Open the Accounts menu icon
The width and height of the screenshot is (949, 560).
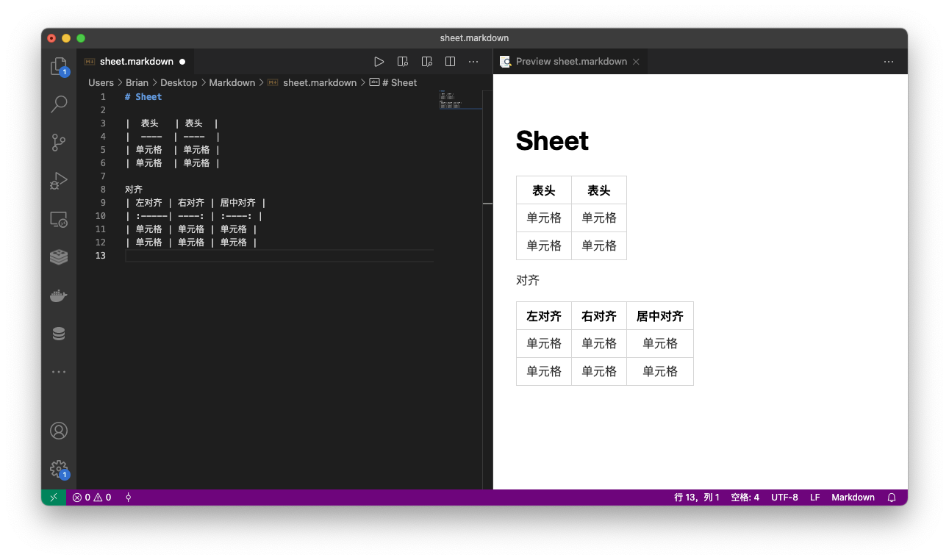[59, 431]
